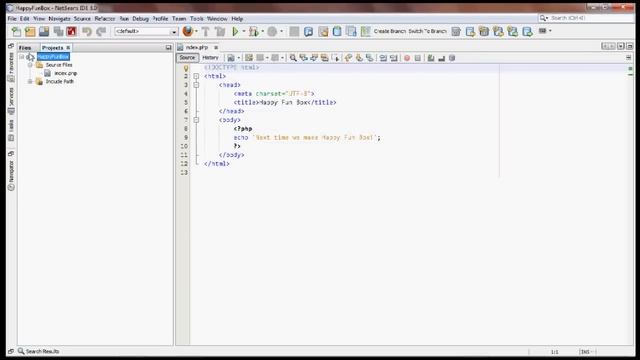Toggle Rectangular Selection mode
The height and width of the screenshot is (360, 640).
(336, 58)
